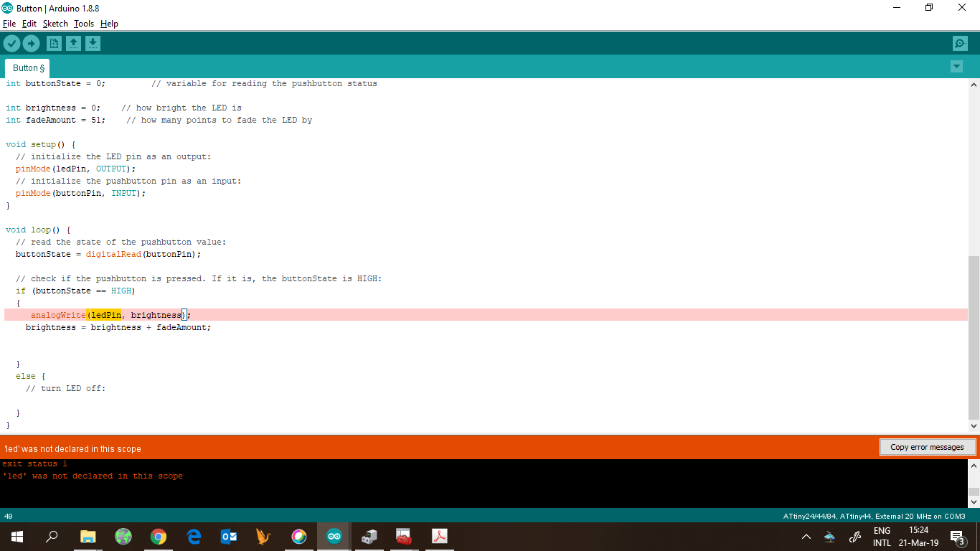Launch Google Chrome from the taskbar
This screenshot has width=980, height=551.
point(159,537)
